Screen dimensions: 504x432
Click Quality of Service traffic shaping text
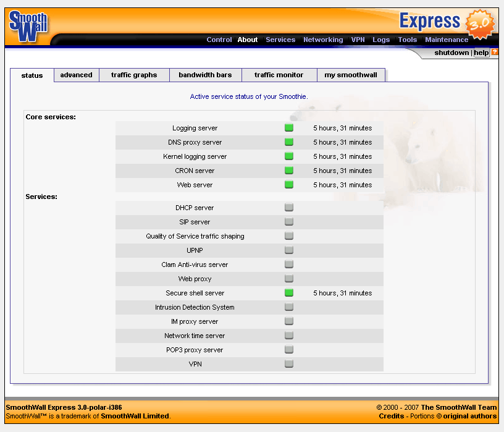click(195, 236)
